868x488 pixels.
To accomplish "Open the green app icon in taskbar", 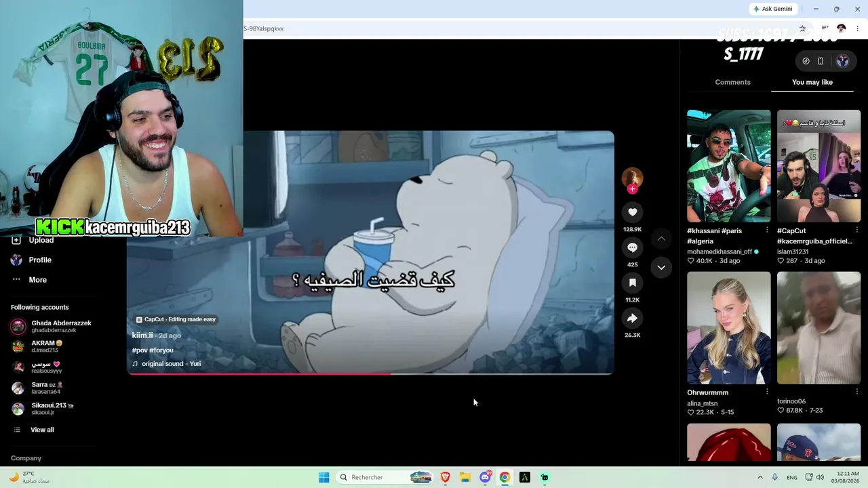I will coord(545,477).
